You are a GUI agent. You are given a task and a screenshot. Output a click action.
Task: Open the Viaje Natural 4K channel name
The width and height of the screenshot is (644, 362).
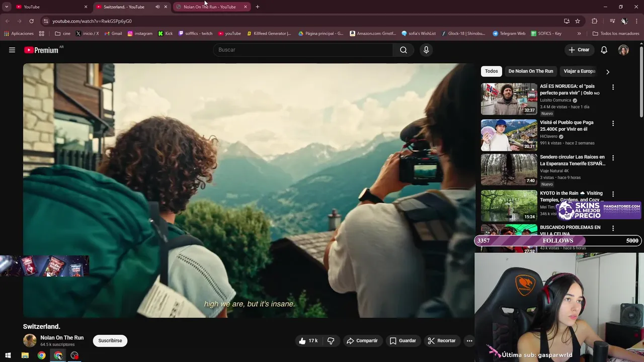click(554, 171)
